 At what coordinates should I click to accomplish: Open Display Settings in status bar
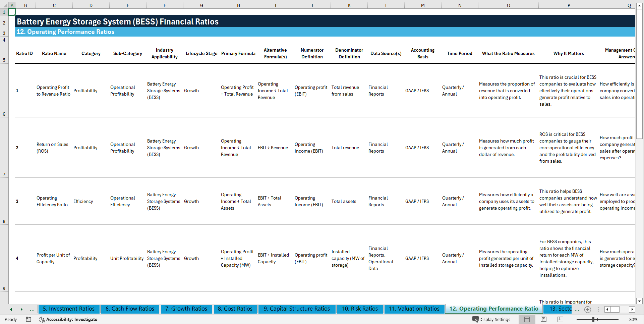pyautogui.click(x=491, y=319)
